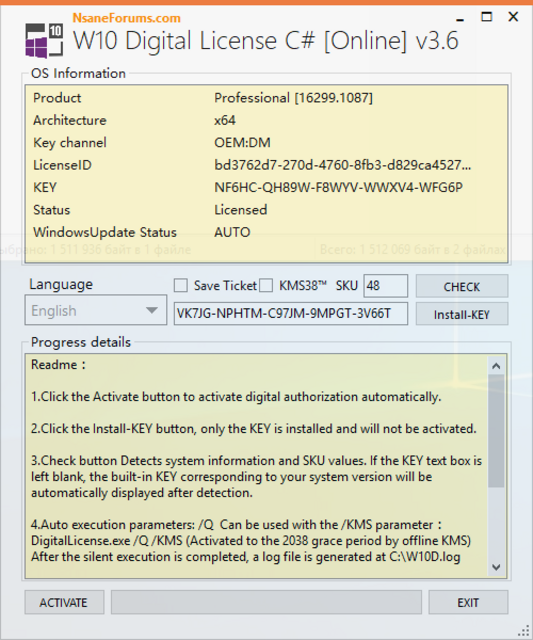Enable the Save Ticket checkbox
Image resolution: width=533 pixels, height=640 pixels.
tap(181, 285)
